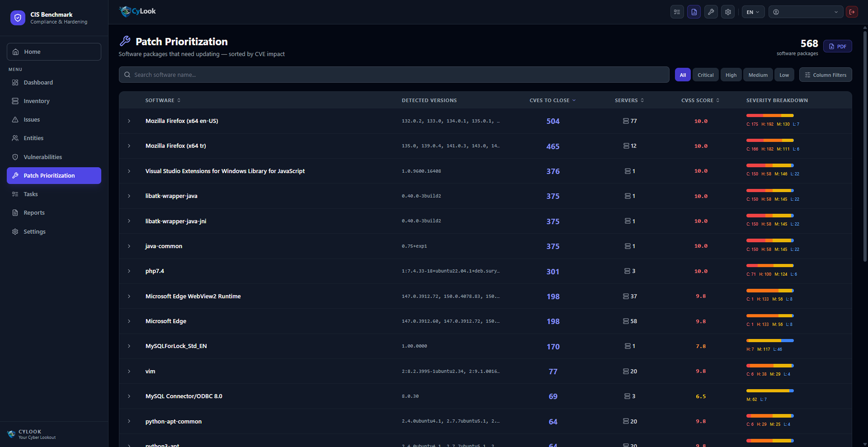The image size is (868, 447).
Task: Open the Column Filters button
Action: [826, 75]
